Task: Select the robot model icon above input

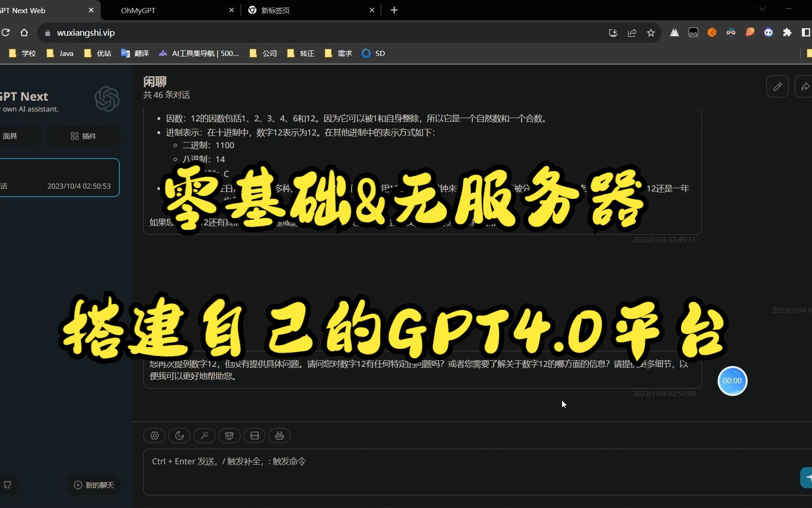Action: click(279, 436)
